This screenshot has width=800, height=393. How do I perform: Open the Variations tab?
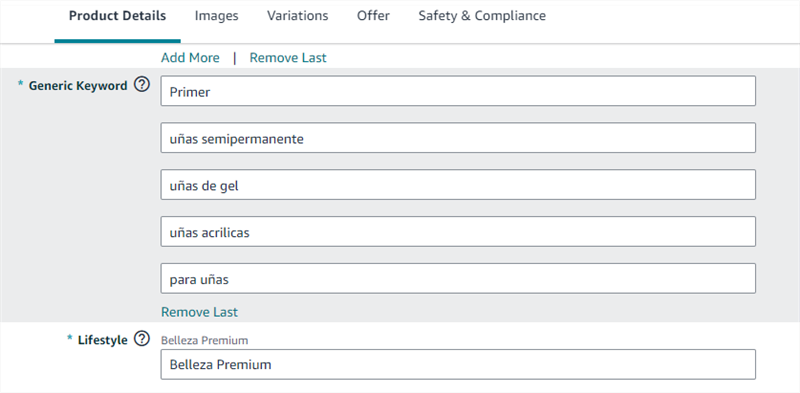click(297, 16)
